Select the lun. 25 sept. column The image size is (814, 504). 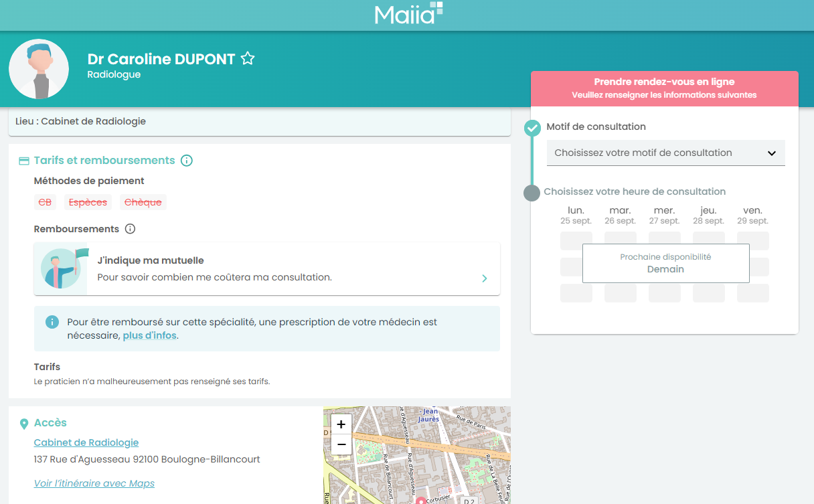click(x=576, y=215)
